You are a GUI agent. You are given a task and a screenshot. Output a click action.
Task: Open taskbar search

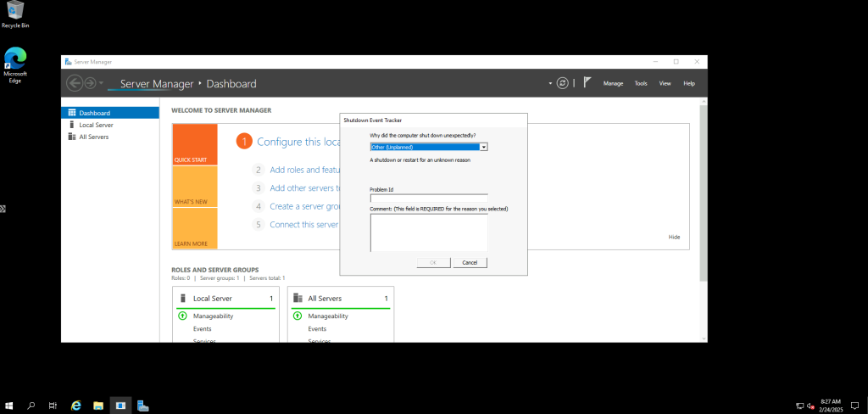pos(31,406)
